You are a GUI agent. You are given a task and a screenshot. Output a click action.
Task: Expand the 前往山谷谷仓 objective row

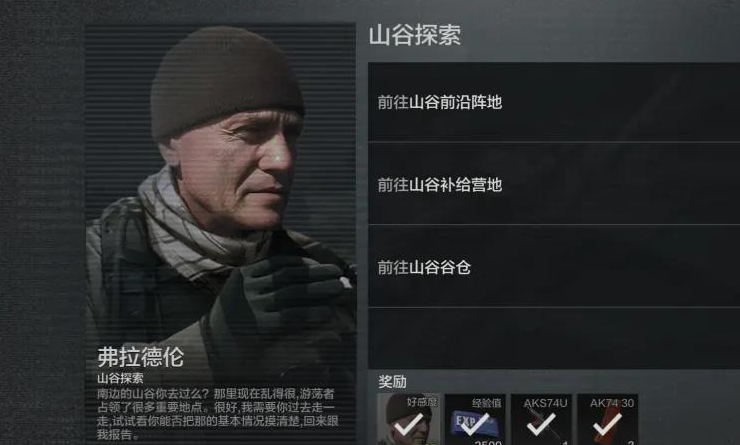(554, 267)
